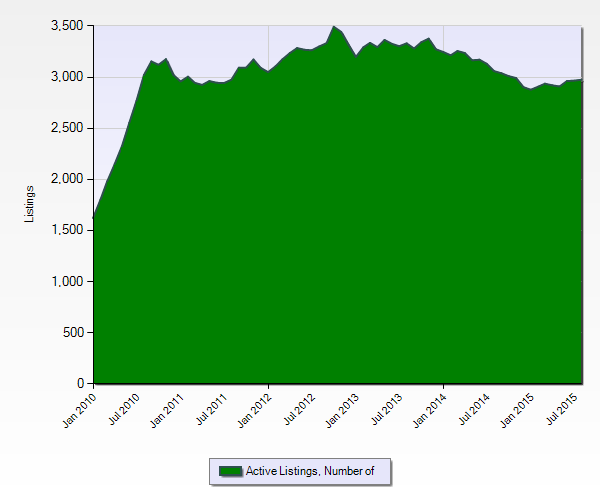Click the 3,500 y-axis label
This screenshot has width=600, height=500.
(x=67, y=26)
